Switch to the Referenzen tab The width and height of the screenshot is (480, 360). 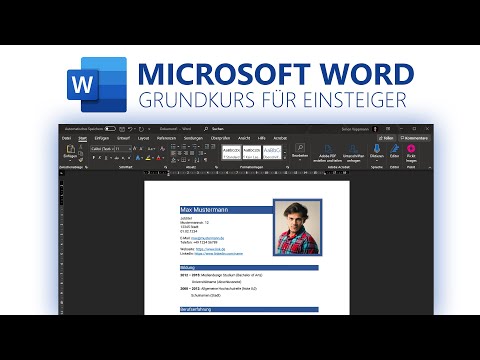pyautogui.click(x=166, y=138)
